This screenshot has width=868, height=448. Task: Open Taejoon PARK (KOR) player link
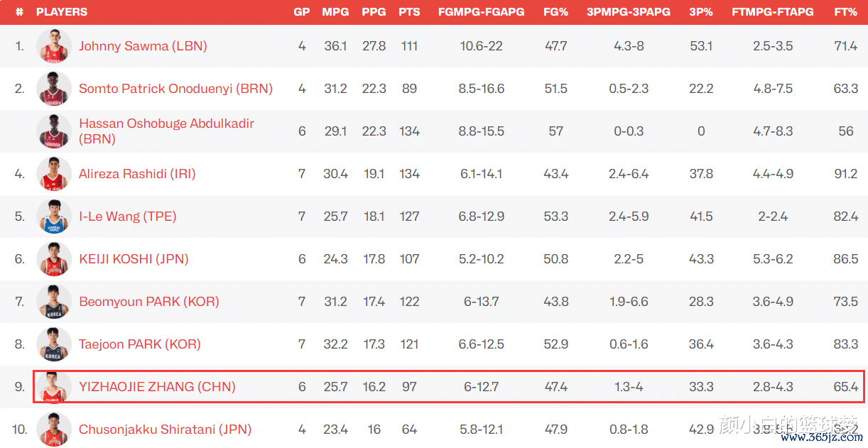click(140, 344)
